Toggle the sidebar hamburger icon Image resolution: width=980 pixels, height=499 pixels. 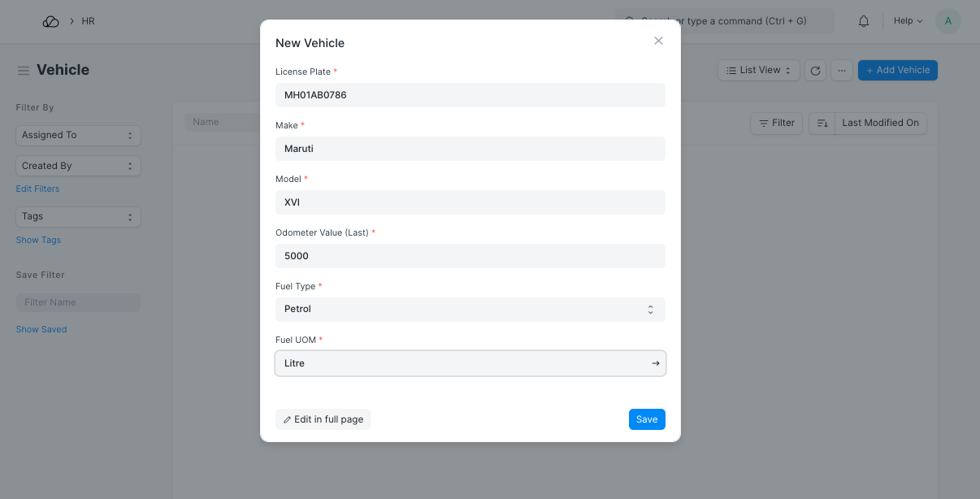pos(24,71)
